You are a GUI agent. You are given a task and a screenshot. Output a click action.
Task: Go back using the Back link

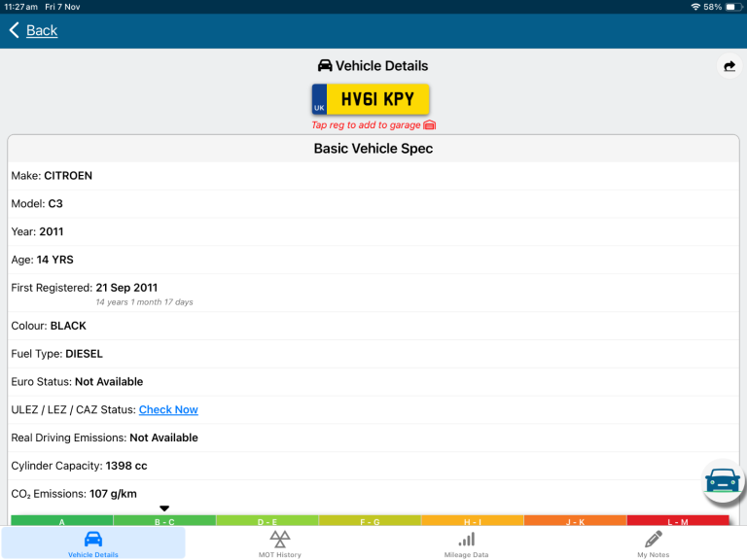42,30
